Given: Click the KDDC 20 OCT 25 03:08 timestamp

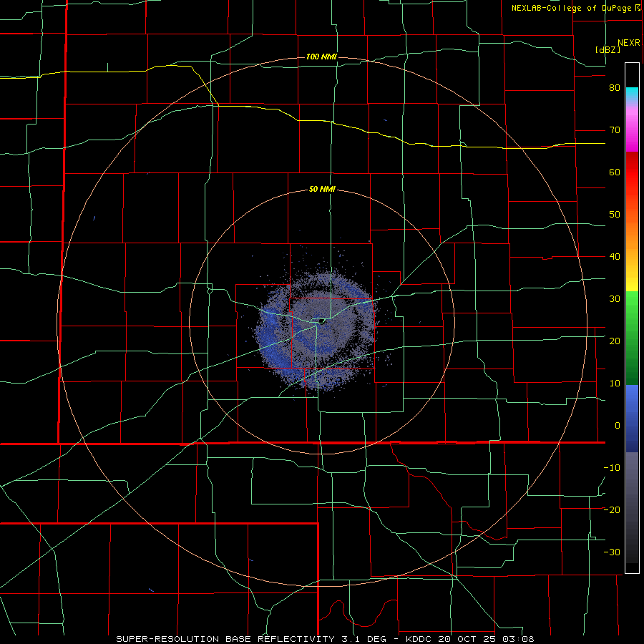Looking at the screenshot, I should tap(470, 639).
